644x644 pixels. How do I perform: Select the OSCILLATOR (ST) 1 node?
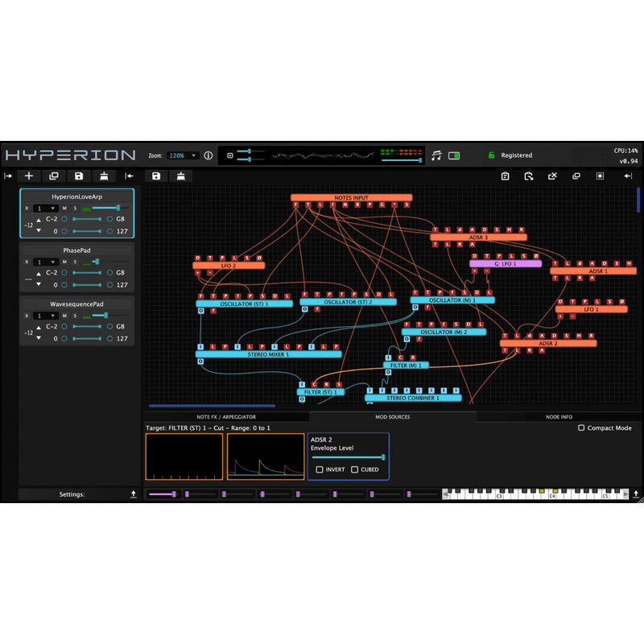tap(244, 303)
